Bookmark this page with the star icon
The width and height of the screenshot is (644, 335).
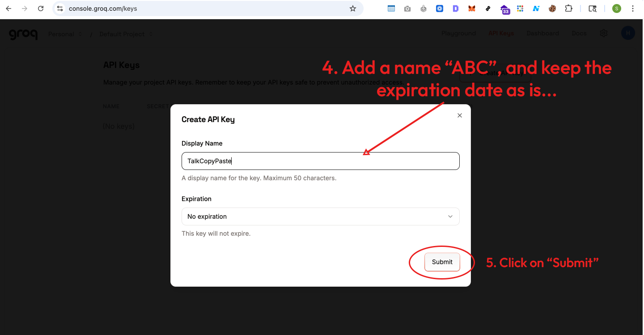[353, 8]
